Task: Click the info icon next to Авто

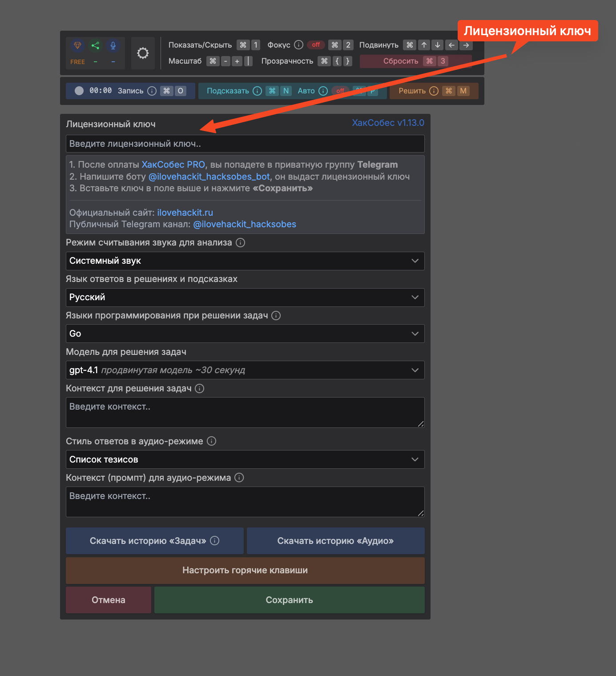Action: [x=323, y=91]
